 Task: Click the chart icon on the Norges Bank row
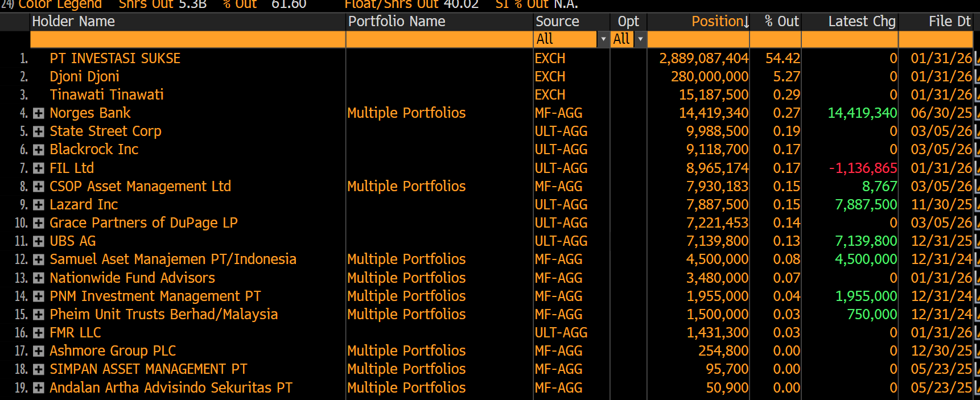point(977,113)
